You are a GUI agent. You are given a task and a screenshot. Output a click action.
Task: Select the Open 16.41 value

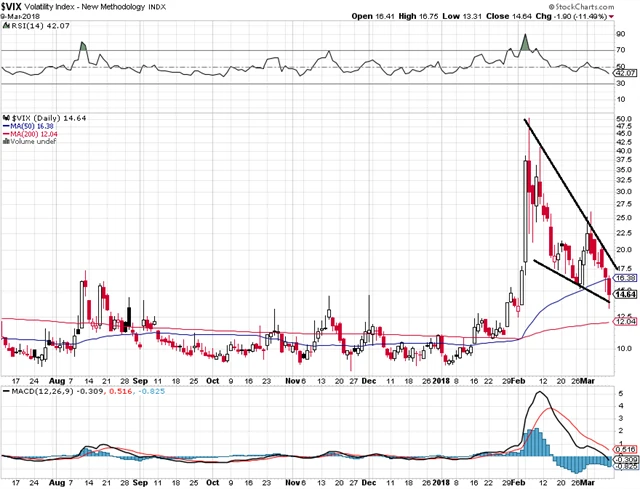point(373,16)
